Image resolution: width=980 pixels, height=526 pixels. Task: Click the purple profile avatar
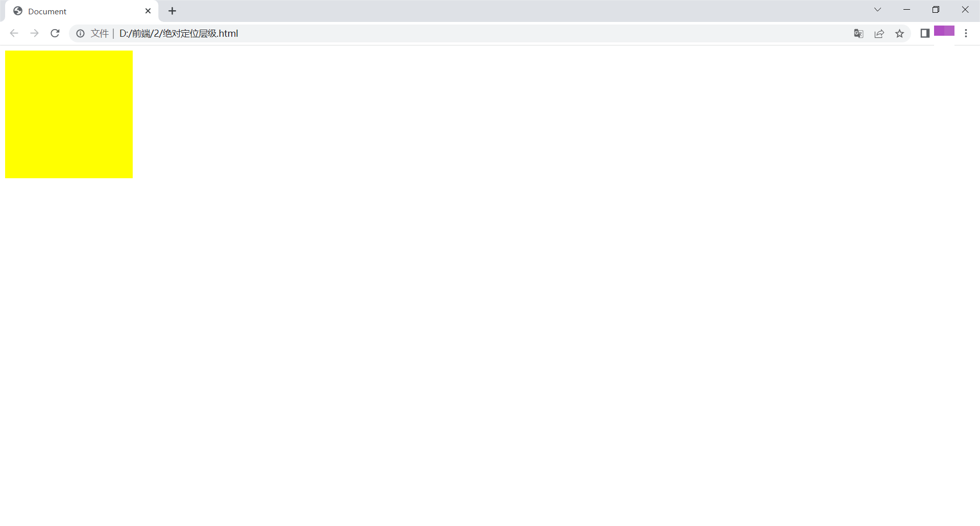pos(944,31)
